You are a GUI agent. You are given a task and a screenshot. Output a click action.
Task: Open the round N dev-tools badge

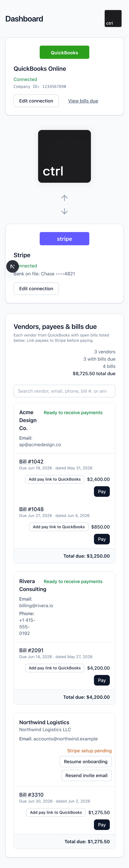(12, 267)
